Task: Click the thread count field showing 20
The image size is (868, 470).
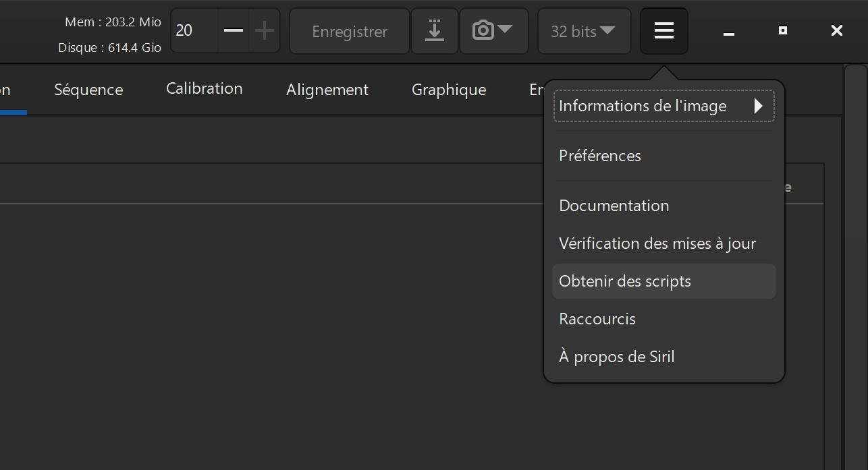Action: [193, 31]
